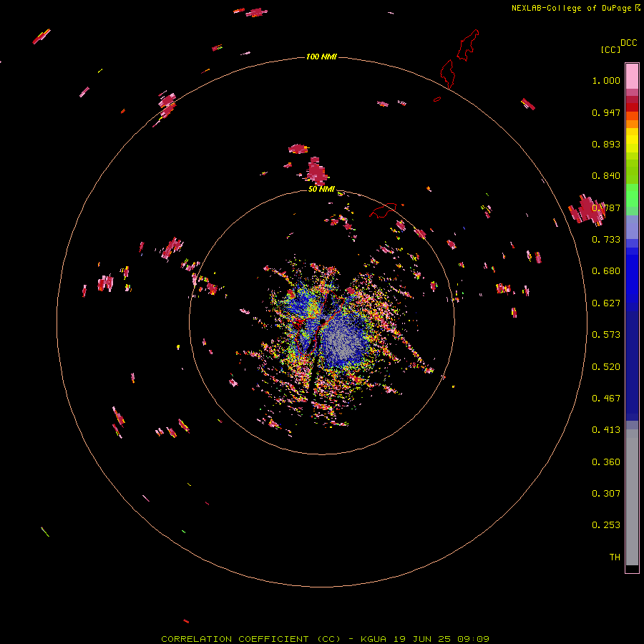Click the 0.680 legend value
Screen dimensions: 644x644
(x=606, y=271)
